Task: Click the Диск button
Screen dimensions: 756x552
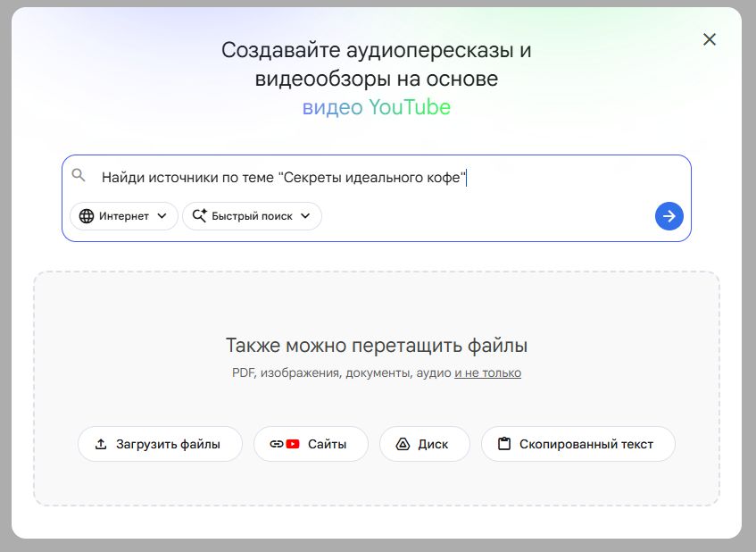Action: (425, 444)
